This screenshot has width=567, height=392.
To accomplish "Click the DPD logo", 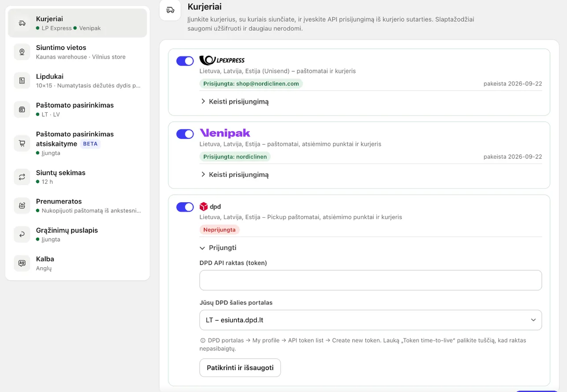I will click(210, 207).
